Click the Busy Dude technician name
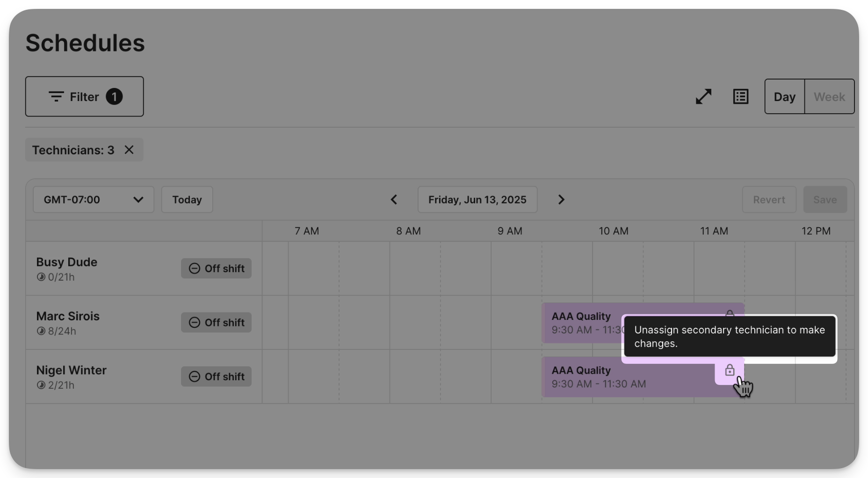This screenshot has width=868, height=478. 67,262
